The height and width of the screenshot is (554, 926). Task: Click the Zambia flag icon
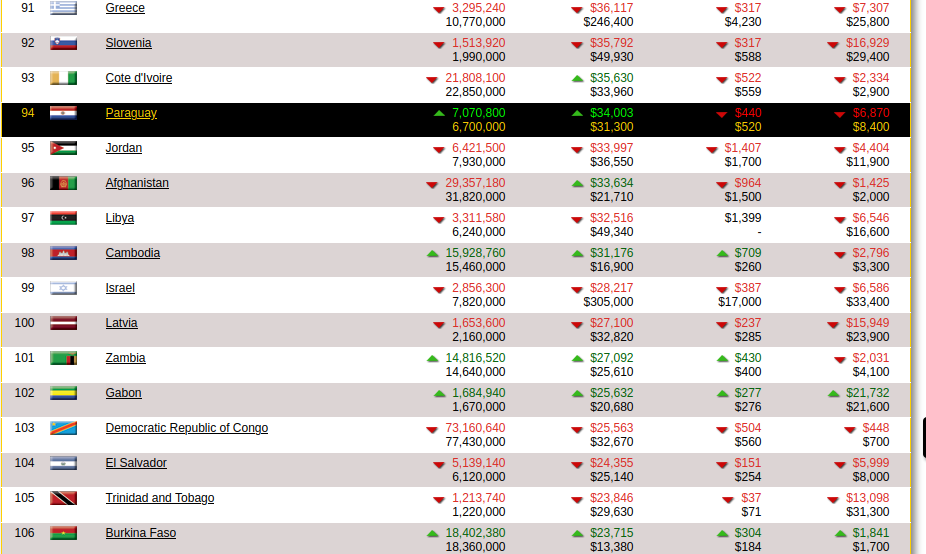[x=63, y=358]
